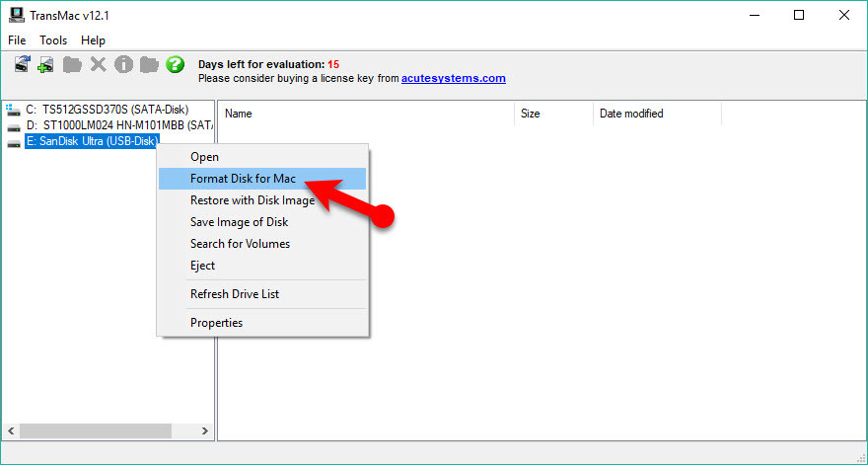The image size is (868, 465).
Task: Click the horizontal scrollbar thumb in drive list
Action: 96,430
